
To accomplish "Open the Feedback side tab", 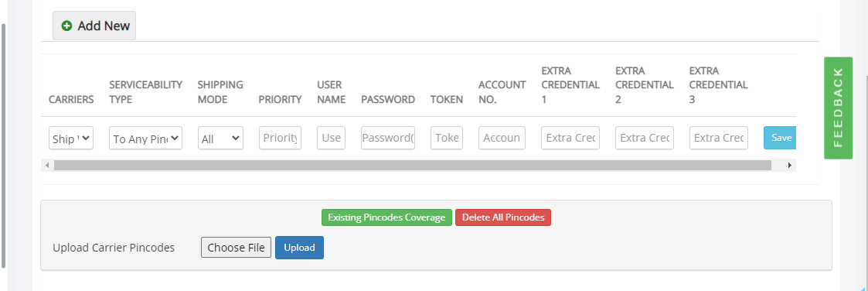I will (x=838, y=108).
